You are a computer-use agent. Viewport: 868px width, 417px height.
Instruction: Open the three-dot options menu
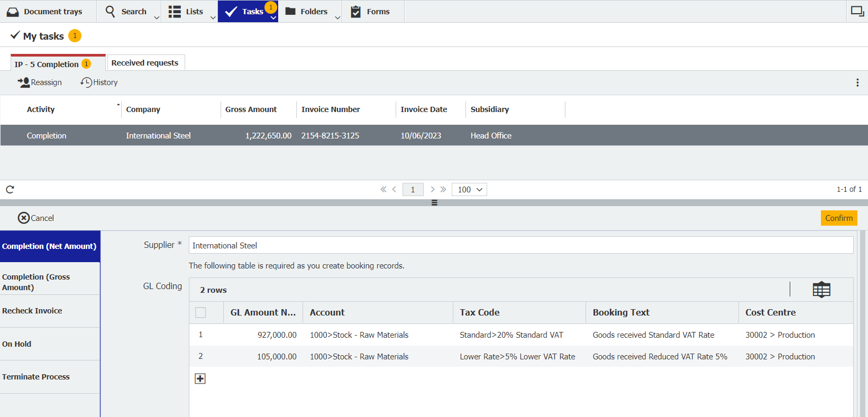[857, 82]
